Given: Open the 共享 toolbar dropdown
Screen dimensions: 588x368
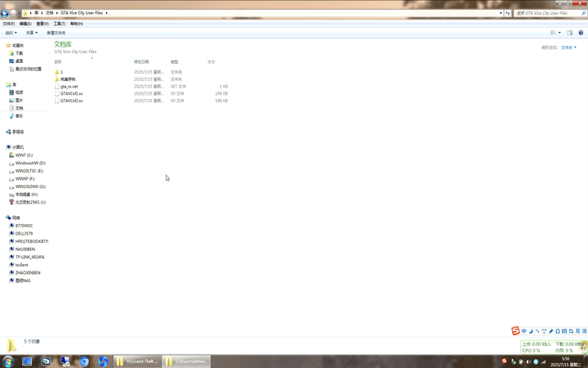Looking at the screenshot, I should tap(32, 33).
